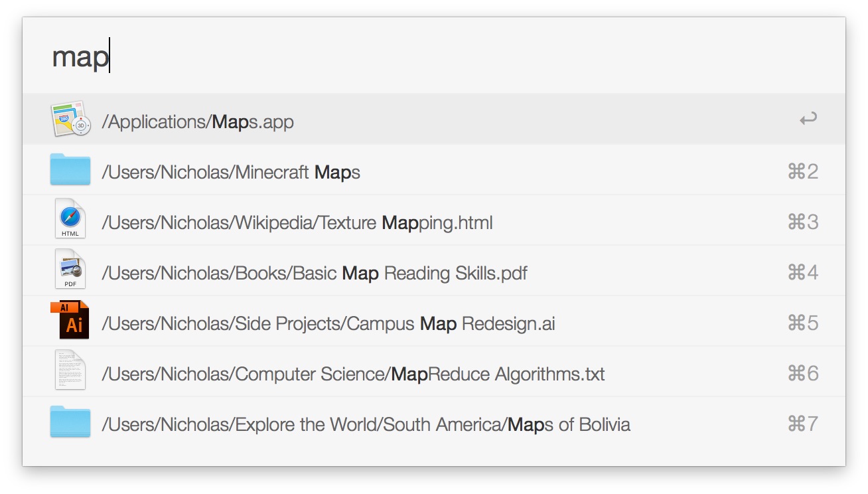Click the text document icon
This screenshot has height=494, width=868.
coord(70,371)
